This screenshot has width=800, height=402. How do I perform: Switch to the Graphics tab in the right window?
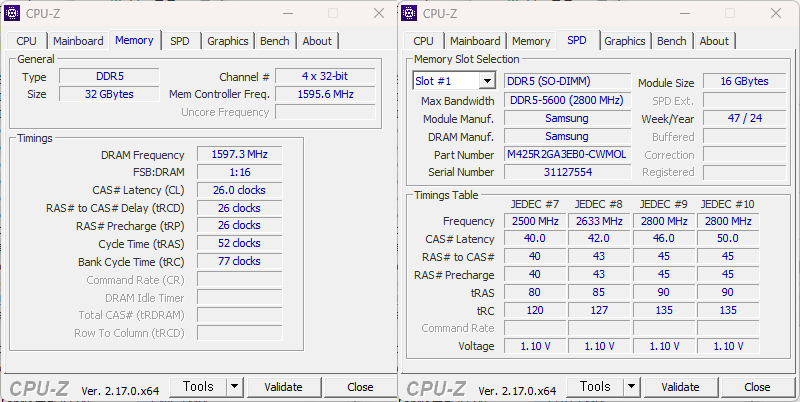pyautogui.click(x=624, y=41)
